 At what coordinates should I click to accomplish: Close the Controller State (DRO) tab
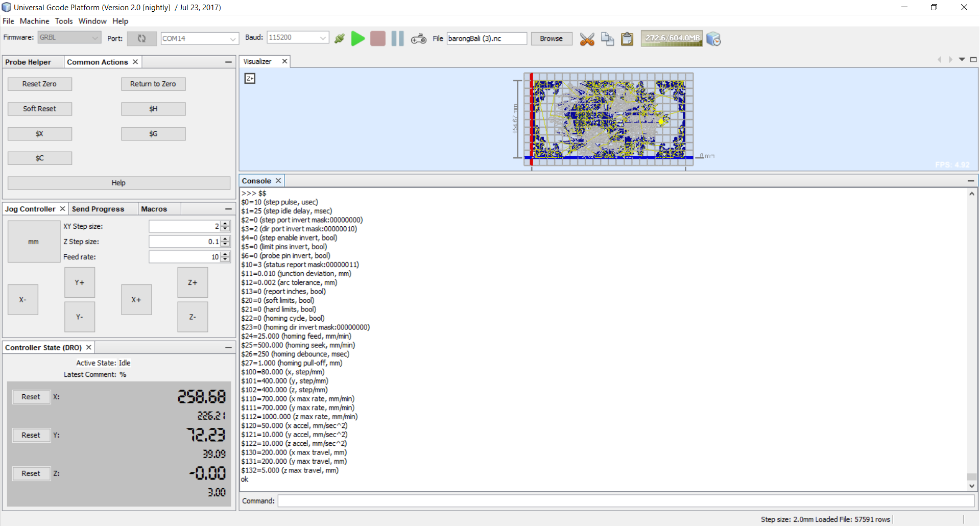[x=89, y=347]
